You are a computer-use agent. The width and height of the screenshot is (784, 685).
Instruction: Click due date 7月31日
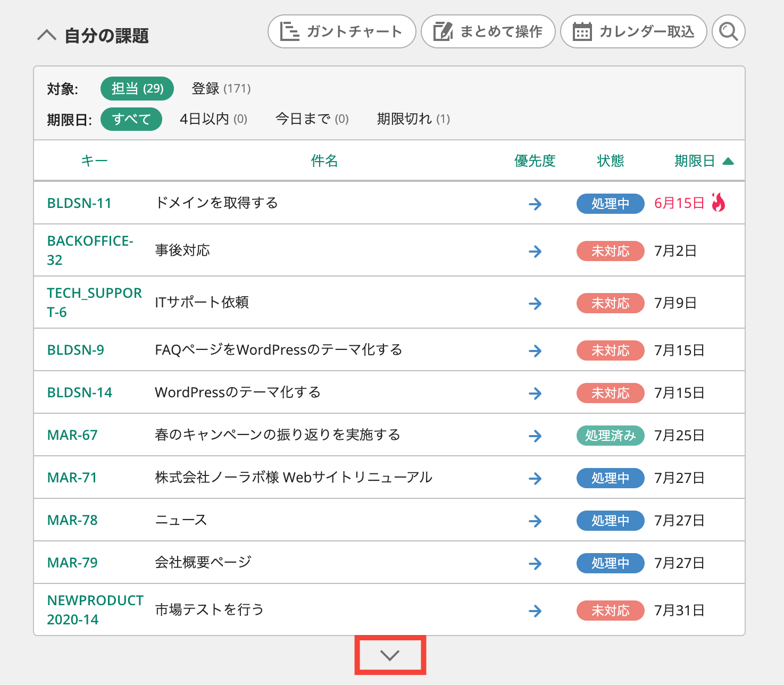(x=680, y=610)
